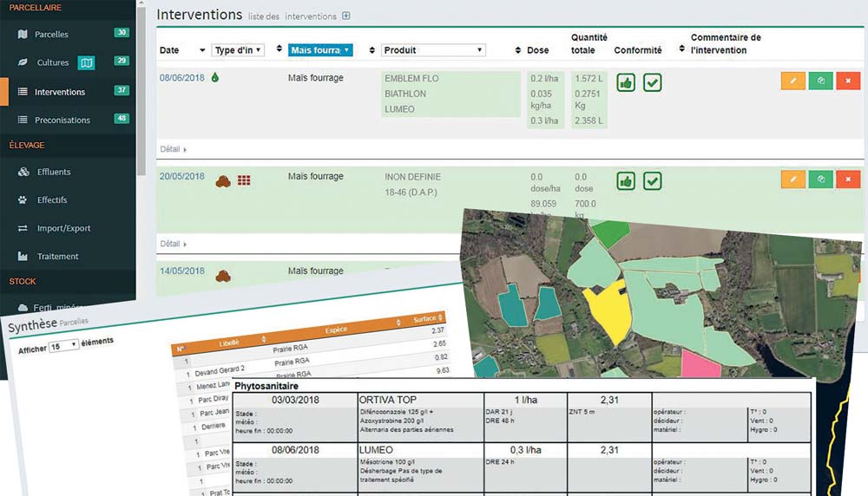The height and width of the screenshot is (496, 868).
Task: Expand Détail under the 20/05/2018 row
Action: (x=174, y=244)
